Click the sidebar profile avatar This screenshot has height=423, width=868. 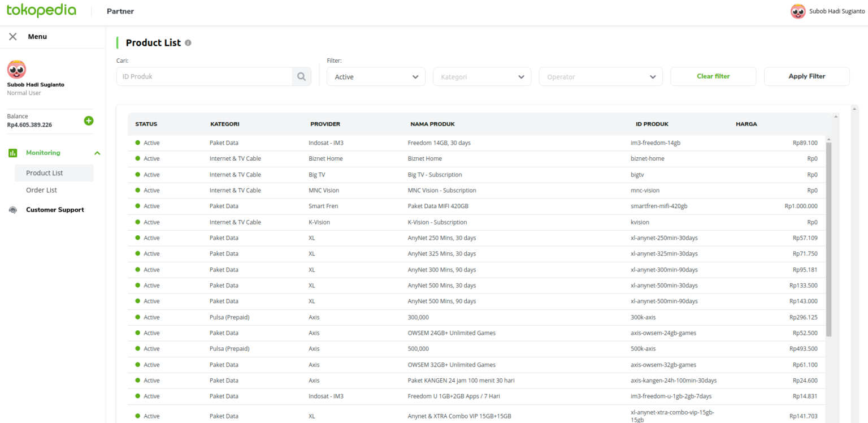tap(16, 70)
